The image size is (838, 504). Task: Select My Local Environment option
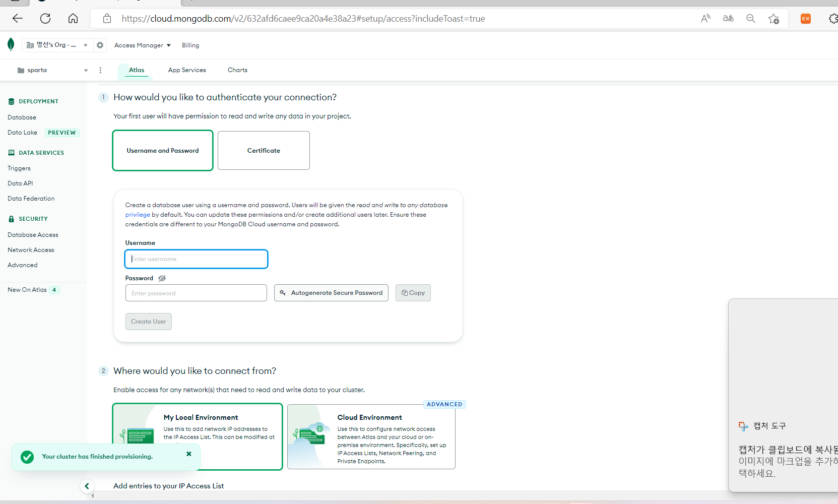click(x=198, y=436)
